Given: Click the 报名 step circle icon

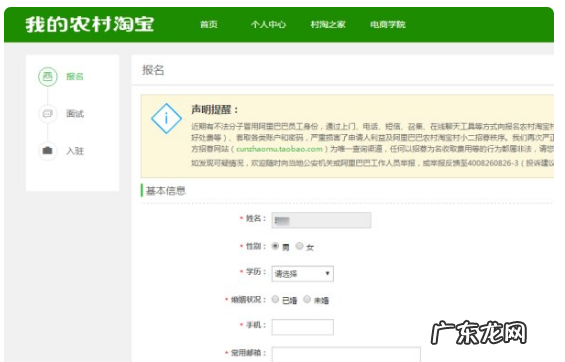Looking at the screenshot, I should coord(48,76).
